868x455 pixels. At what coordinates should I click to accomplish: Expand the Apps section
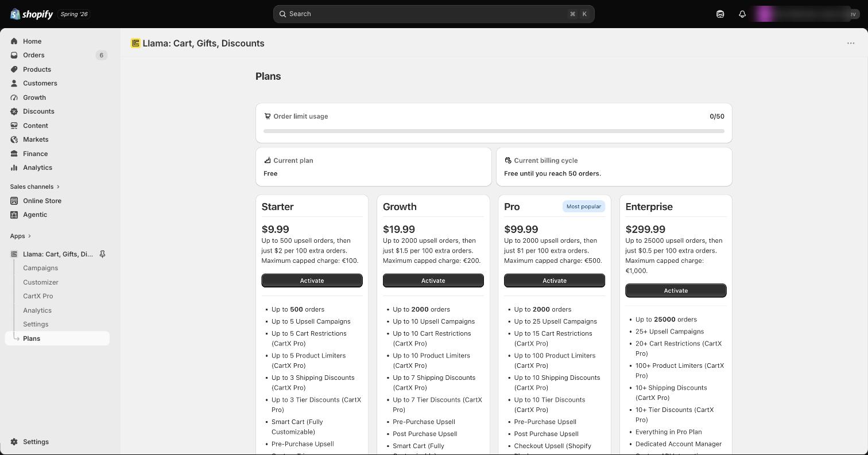[20, 236]
